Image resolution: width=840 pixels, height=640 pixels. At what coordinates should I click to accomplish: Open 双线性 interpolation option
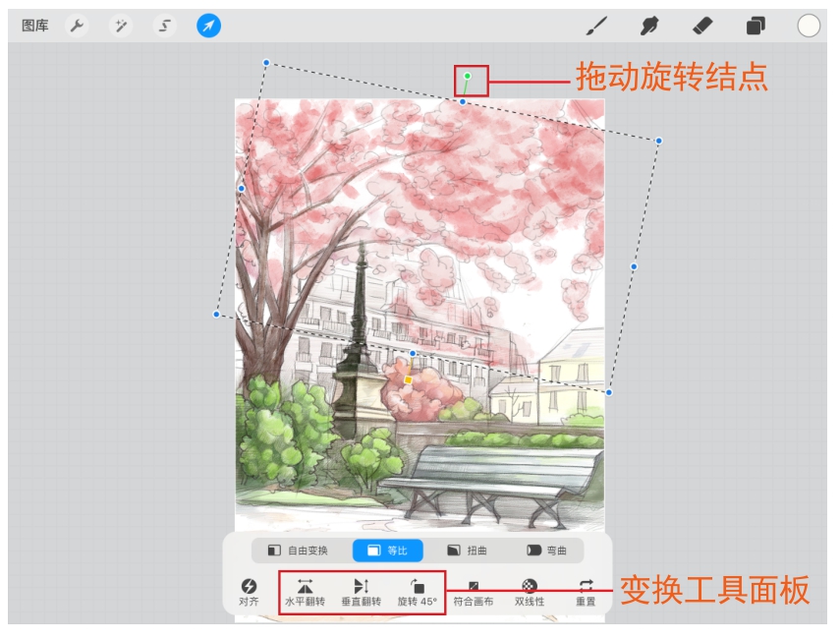pyautogui.click(x=530, y=592)
